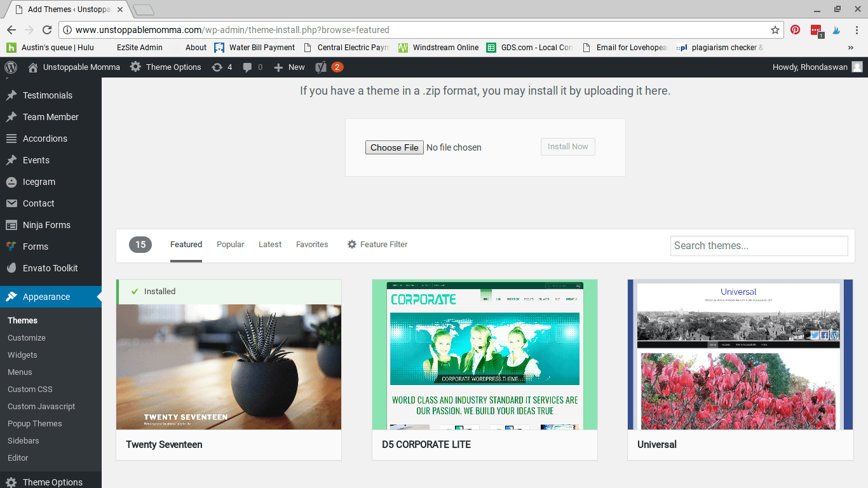This screenshot has height=488, width=868.
Task: Open comments bubble icon in admin bar
Action: (x=252, y=67)
